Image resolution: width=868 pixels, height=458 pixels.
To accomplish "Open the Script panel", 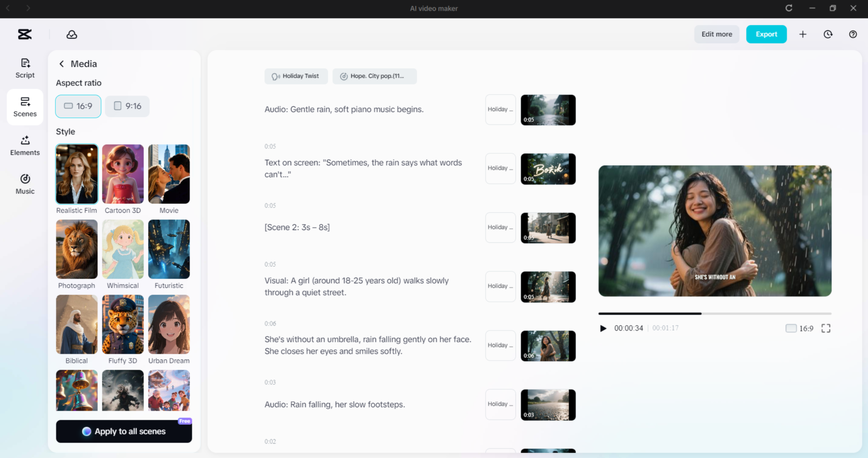I will click(x=24, y=68).
